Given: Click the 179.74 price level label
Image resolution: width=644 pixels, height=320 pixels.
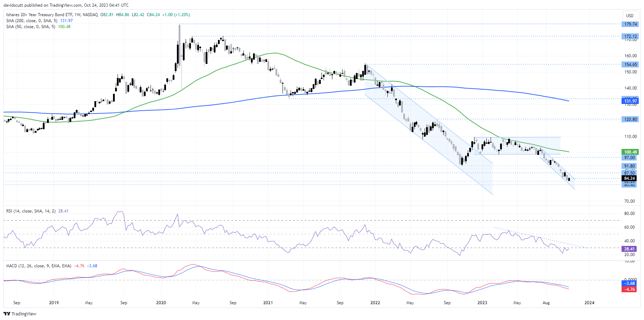Looking at the screenshot, I should [630, 24].
